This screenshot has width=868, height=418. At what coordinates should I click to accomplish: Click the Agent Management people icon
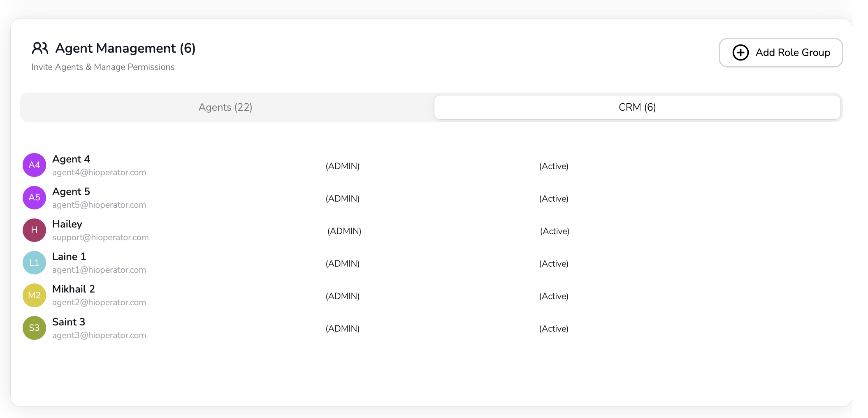coord(40,48)
